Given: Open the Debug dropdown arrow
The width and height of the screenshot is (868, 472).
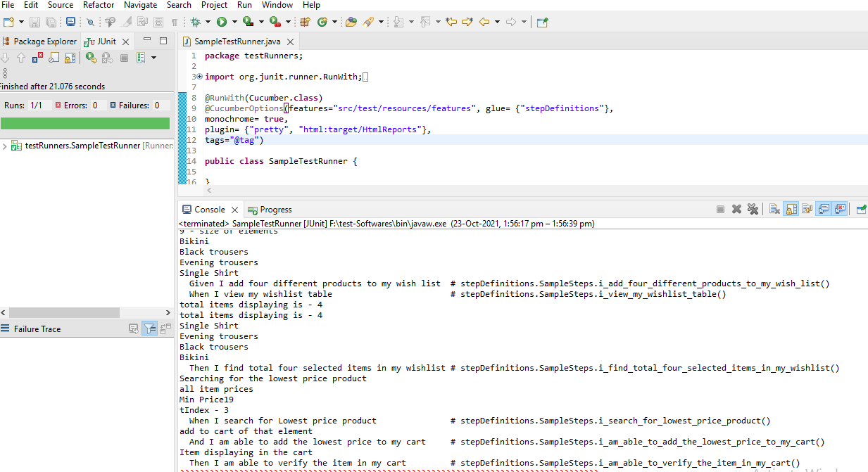Looking at the screenshot, I should click(208, 22).
